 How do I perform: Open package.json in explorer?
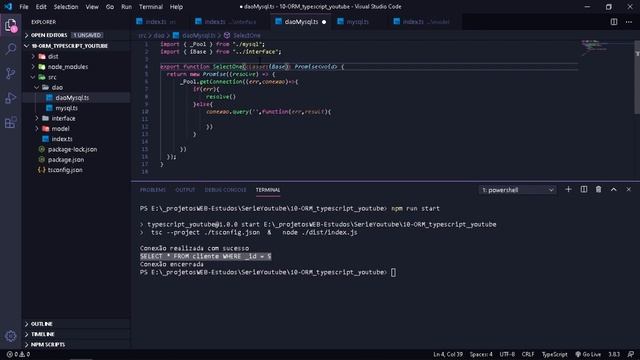pyautogui.click(x=76, y=160)
